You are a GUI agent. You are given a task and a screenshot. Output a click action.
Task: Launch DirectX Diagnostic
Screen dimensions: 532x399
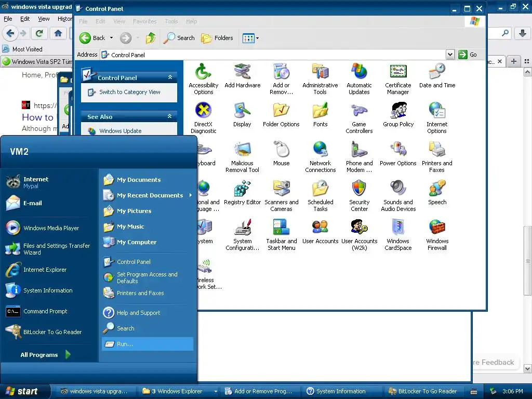[203, 118]
